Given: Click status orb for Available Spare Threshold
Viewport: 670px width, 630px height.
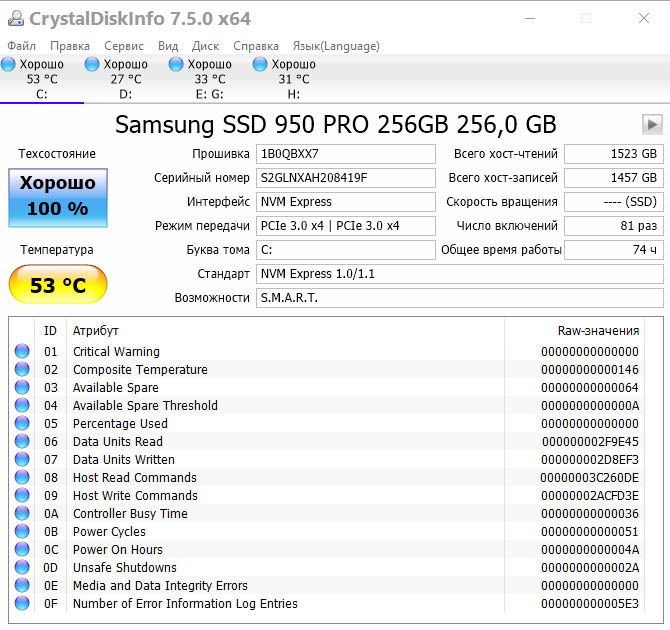Looking at the screenshot, I should coord(22,405).
